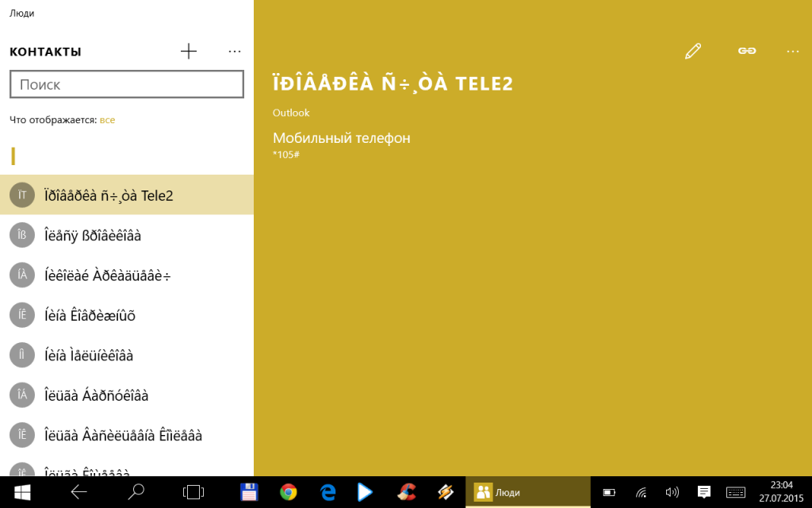Screen dimensions: 812x508
Task: Select contact 'Íèíà Ìåëüíèêîâà'
Action: (127, 355)
